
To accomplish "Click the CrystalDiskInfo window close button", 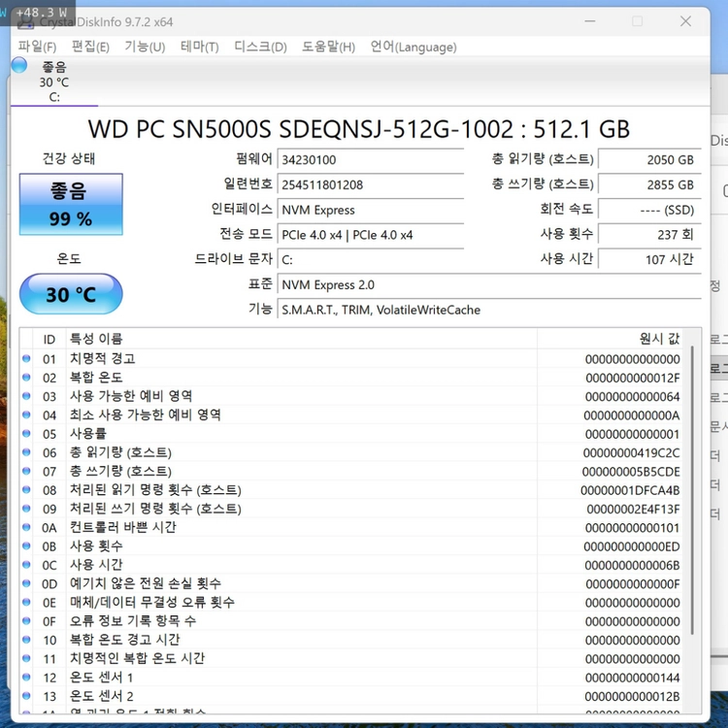I will (x=685, y=21).
